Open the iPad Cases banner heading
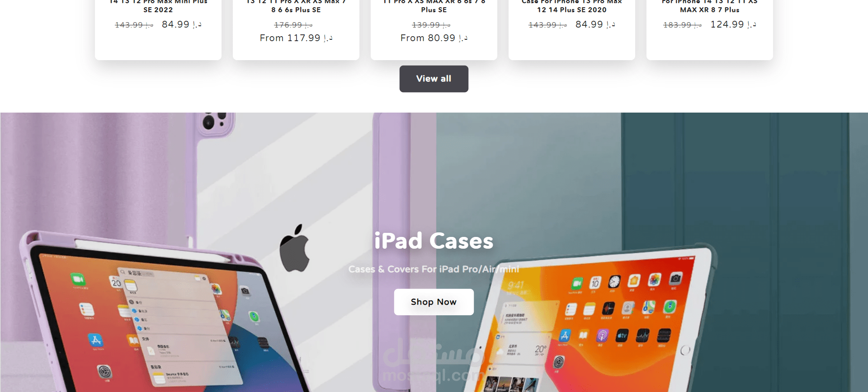The image size is (868, 392). coord(434,241)
